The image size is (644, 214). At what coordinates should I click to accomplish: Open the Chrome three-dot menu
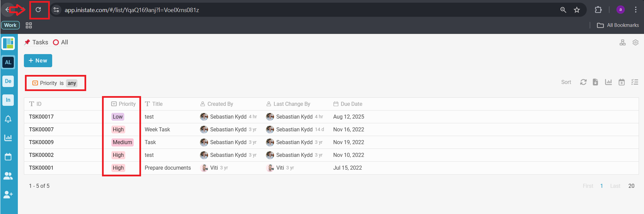[636, 10]
